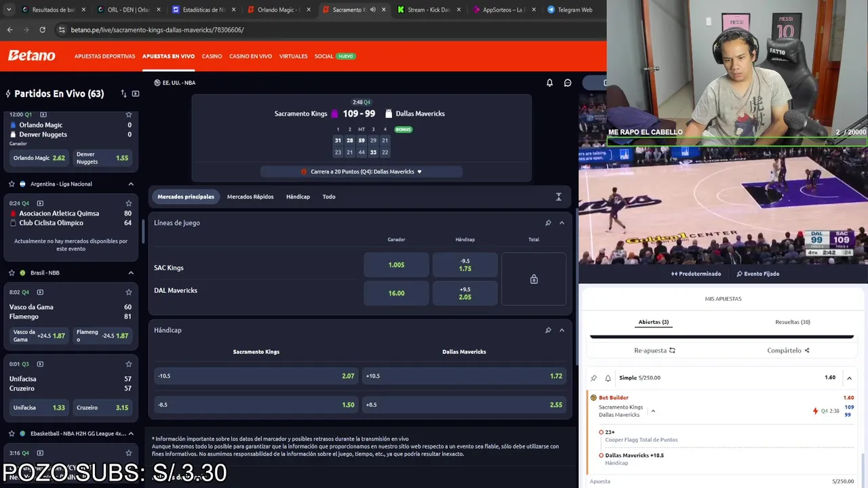Screen dimensions: 868x488
Task: Pick Sacramento Kings -10.5 at 2.07
Action: (x=256, y=375)
